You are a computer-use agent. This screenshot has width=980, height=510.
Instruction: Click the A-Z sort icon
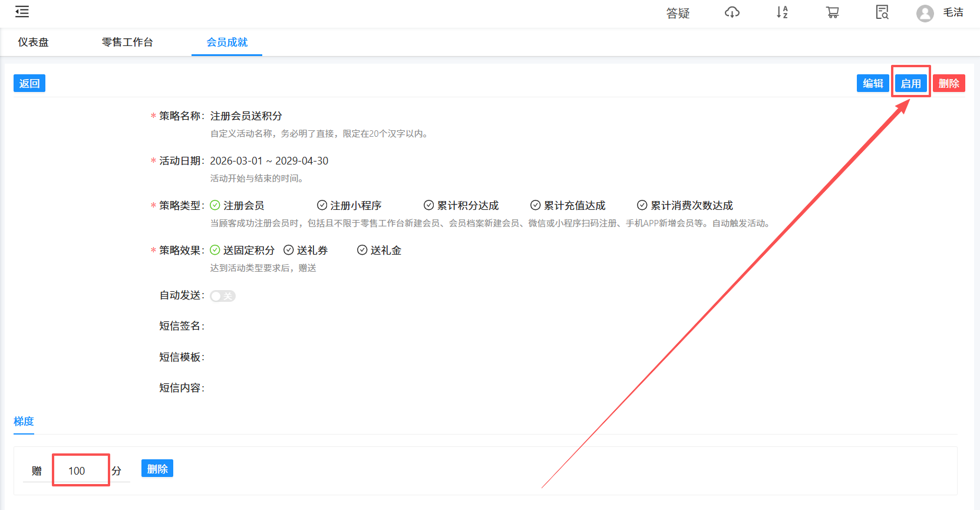(x=782, y=12)
